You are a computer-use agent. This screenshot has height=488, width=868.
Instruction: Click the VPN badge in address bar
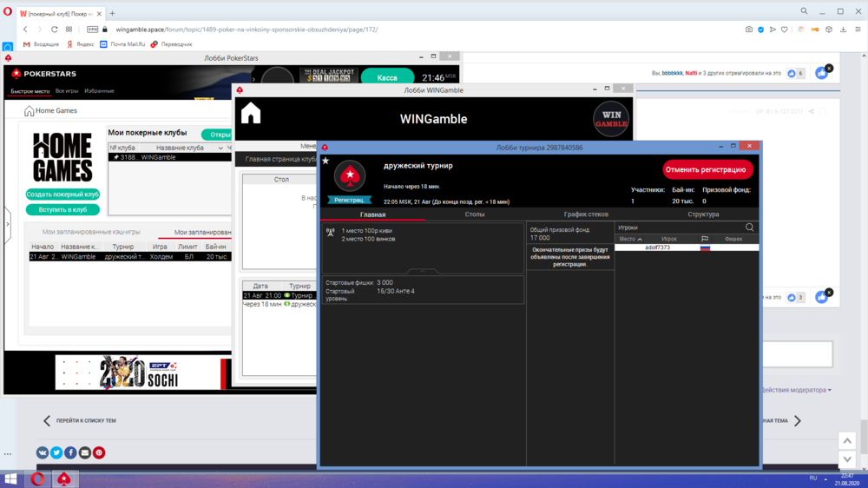pyautogui.click(x=92, y=29)
